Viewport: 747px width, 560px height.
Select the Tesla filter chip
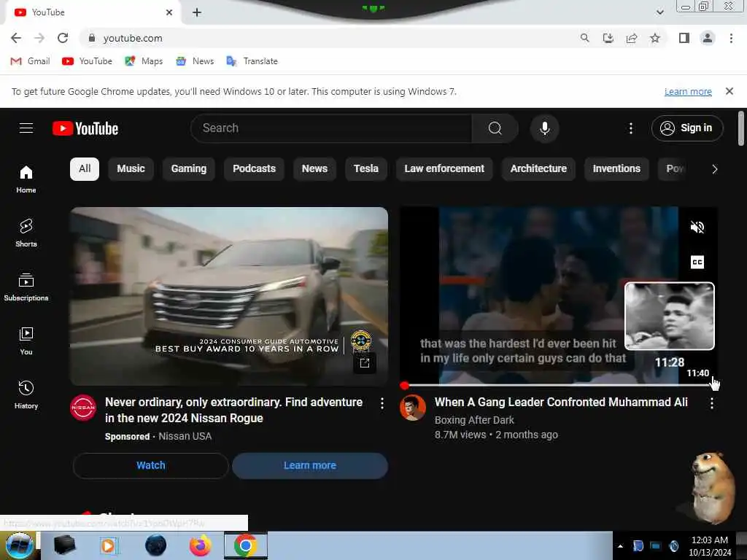[366, 169]
